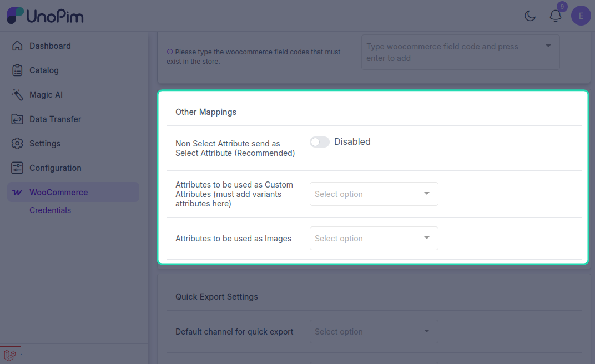Image resolution: width=595 pixels, height=364 pixels.
Task: Click the Data Transfer folder icon
Action: point(17,119)
